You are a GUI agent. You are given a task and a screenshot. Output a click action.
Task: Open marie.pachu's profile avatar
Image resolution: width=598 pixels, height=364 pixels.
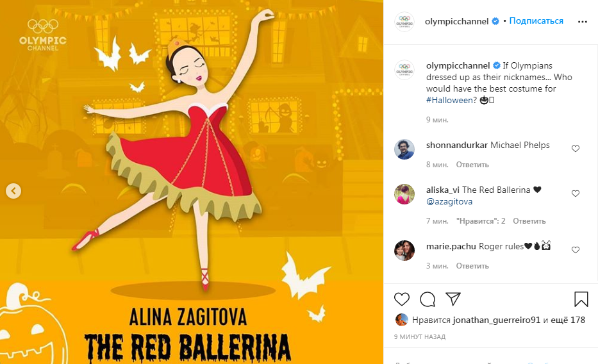point(404,251)
